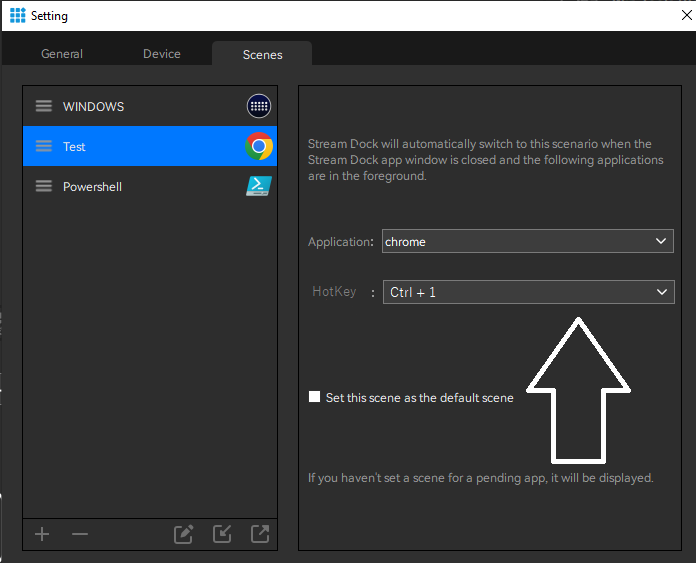This screenshot has height=563, width=696.
Task: Click the Chrome icon on Test scene
Action: click(259, 146)
